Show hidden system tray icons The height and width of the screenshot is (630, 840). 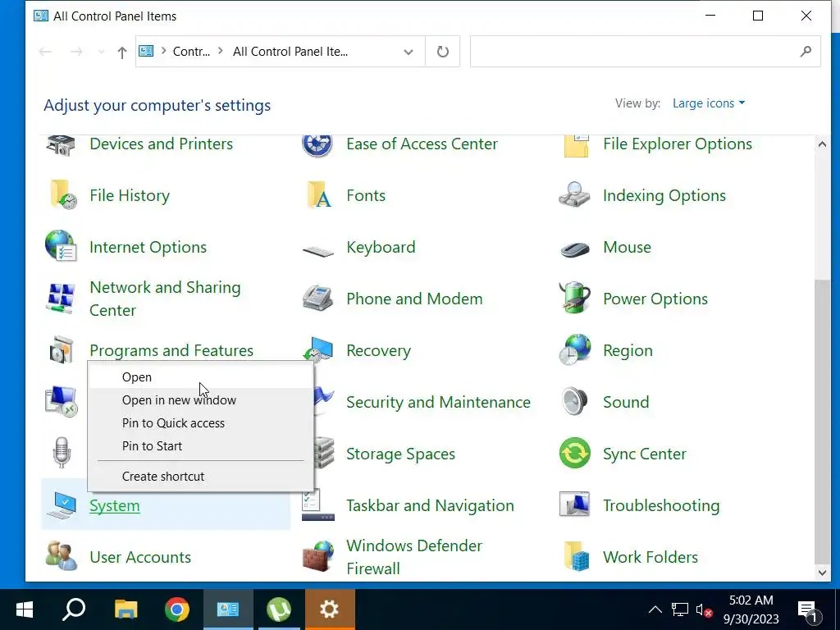(x=655, y=609)
